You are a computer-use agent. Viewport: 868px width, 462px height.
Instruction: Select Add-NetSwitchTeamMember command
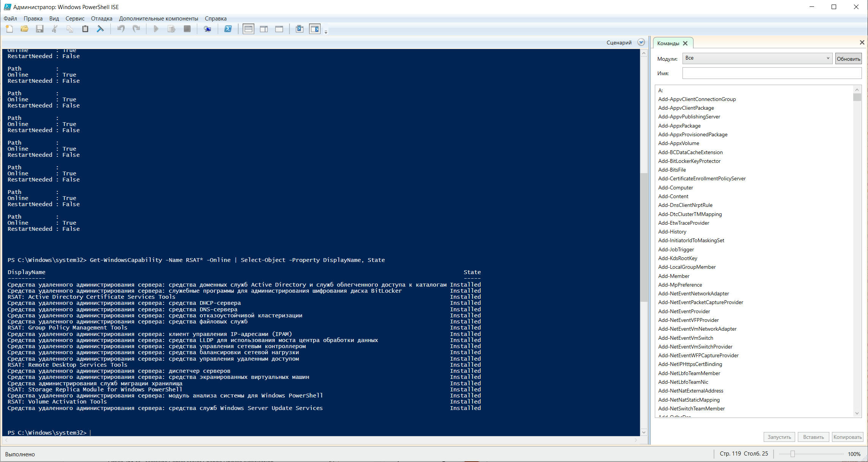coord(692,408)
